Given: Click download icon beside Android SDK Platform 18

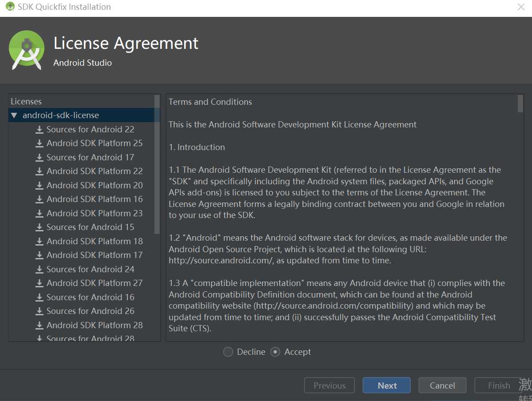Looking at the screenshot, I should [39, 242].
